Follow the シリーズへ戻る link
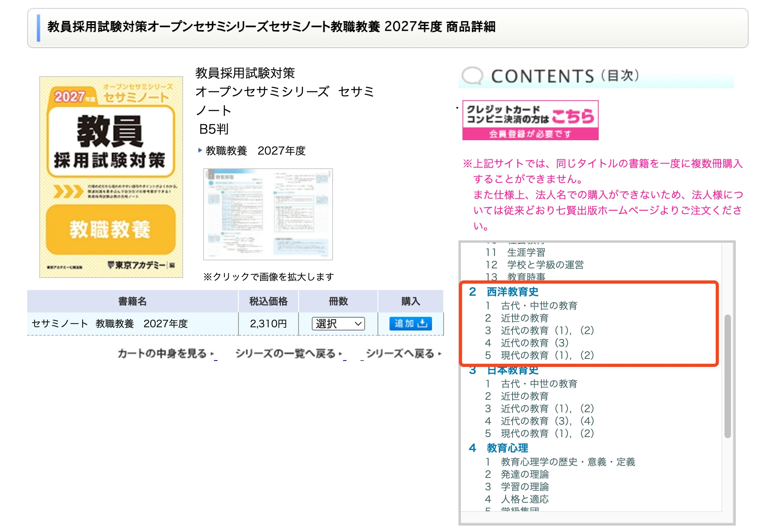 403,354
